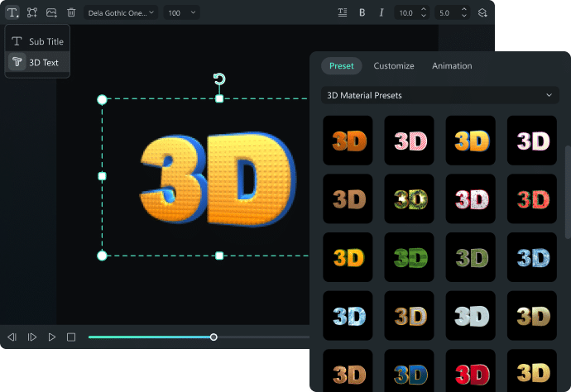Viewport: 571px width, 392px height.
Task: Click the top-left circular corner handle
Action: [x=102, y=99]
